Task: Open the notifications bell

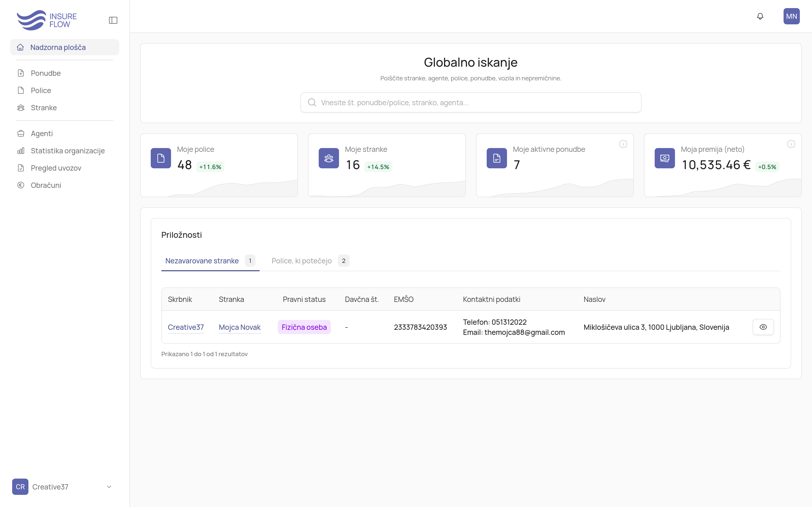Action: click(x=760, y=16)
